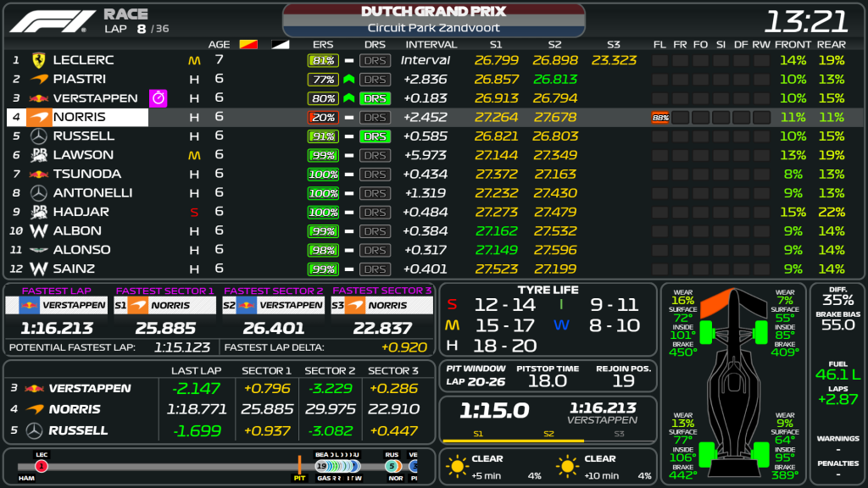Image resolution: width=868 pixels, height=488 pixels.
Task: Click the purple stopwatch icon beside Verstappen
Action: coord(159,98)
